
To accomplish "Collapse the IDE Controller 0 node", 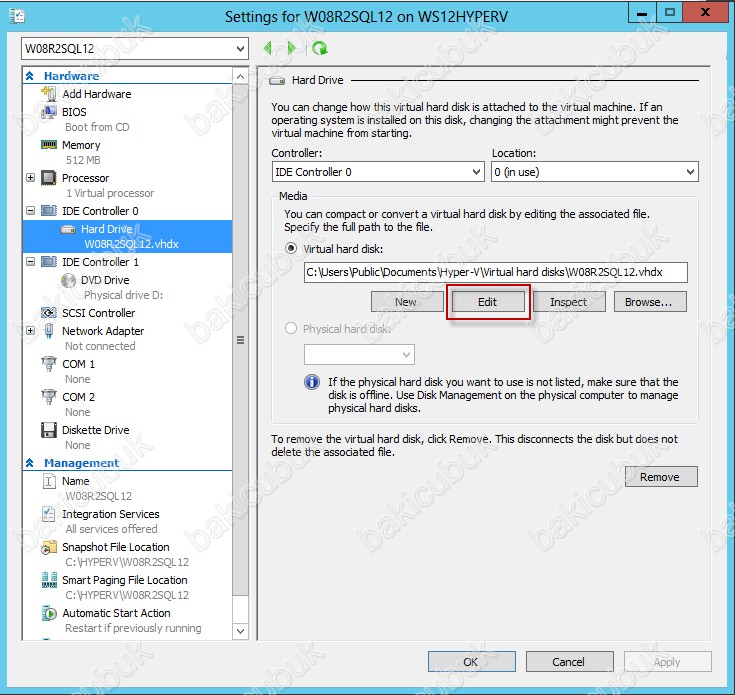I will (30, 210).
